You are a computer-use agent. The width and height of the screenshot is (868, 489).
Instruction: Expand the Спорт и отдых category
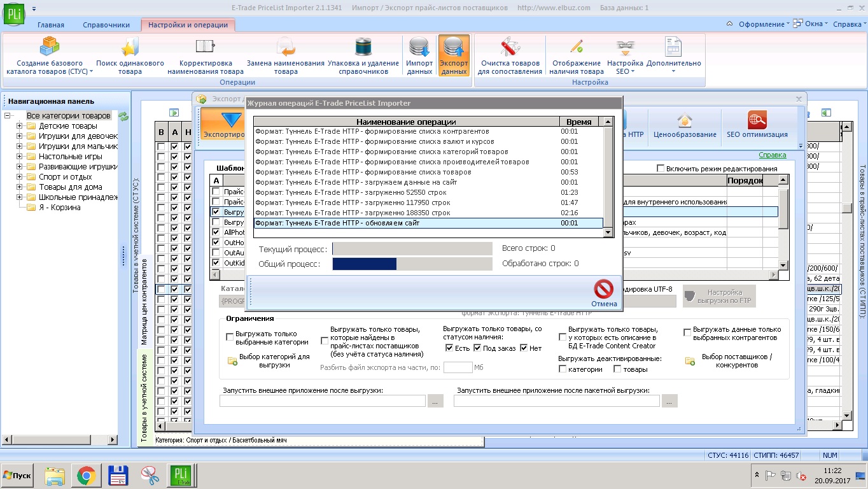pos(19,177)
